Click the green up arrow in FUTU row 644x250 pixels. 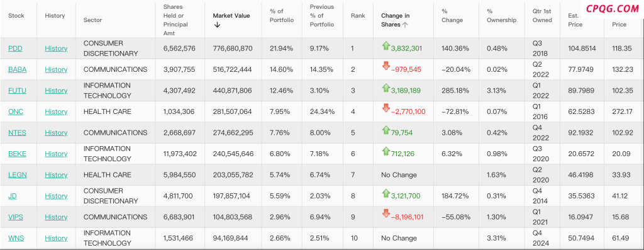386,88
